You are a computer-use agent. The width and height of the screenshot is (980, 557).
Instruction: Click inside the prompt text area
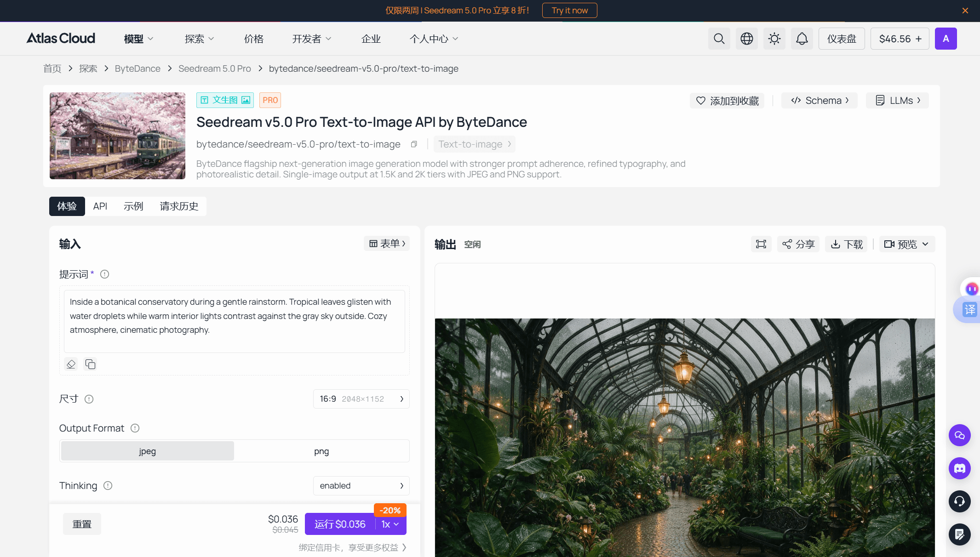pos(234,321)
